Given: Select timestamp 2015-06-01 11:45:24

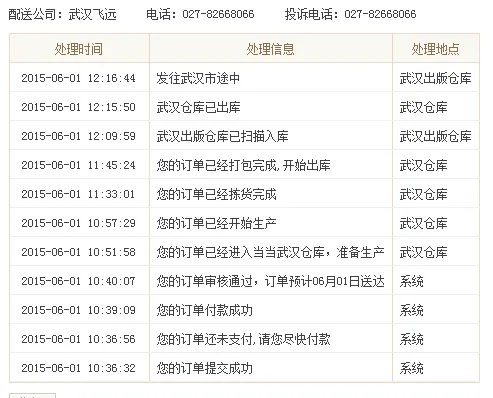Looking at the screenshot, I should pyautogui.click(x=79, y=165).
